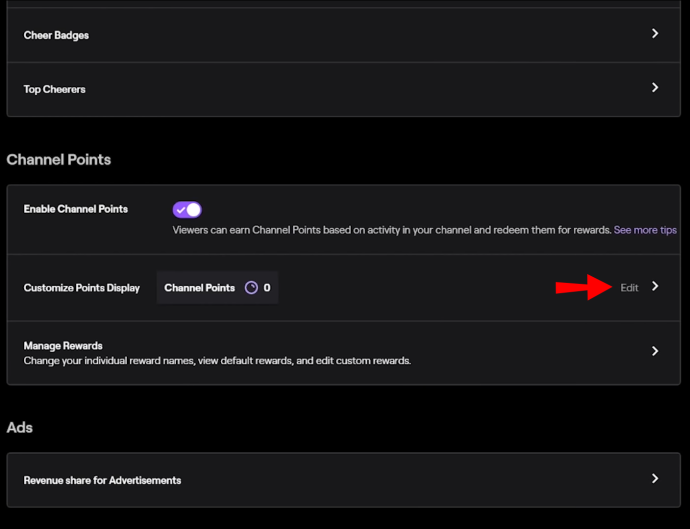Click the Revenue share for Advertisements label
The height and width of the screenshot is (529, 690).
(x=102, y=480)
